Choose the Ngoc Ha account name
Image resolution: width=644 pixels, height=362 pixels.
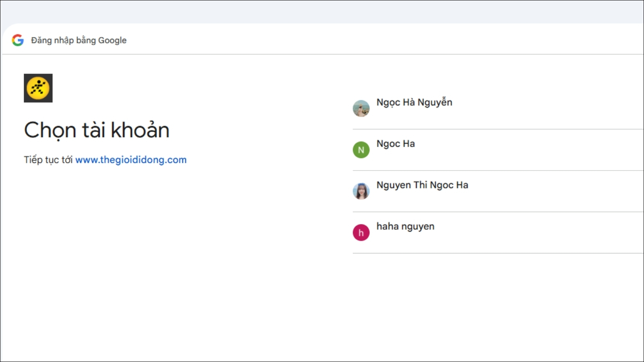[396, 144]
